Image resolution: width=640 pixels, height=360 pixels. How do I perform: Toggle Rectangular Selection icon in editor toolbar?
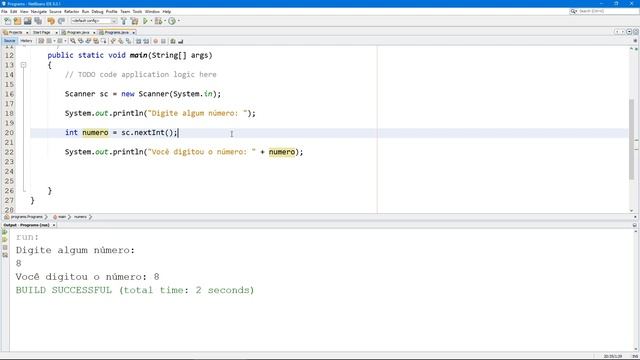point(104,41)
